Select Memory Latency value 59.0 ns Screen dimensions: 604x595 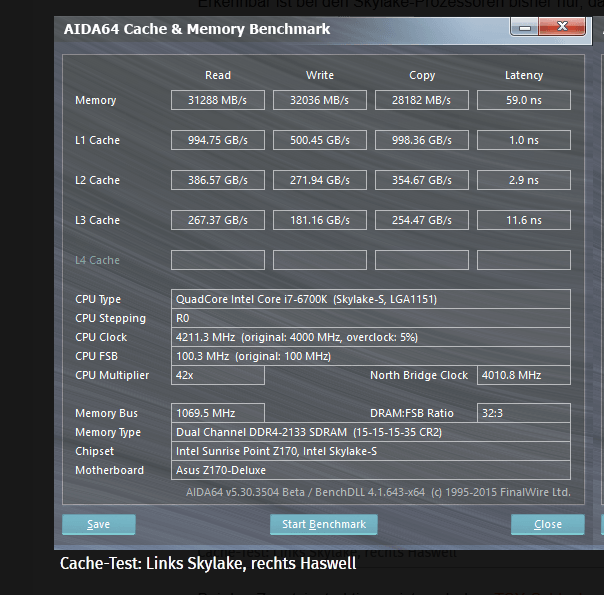pos(524,100)
